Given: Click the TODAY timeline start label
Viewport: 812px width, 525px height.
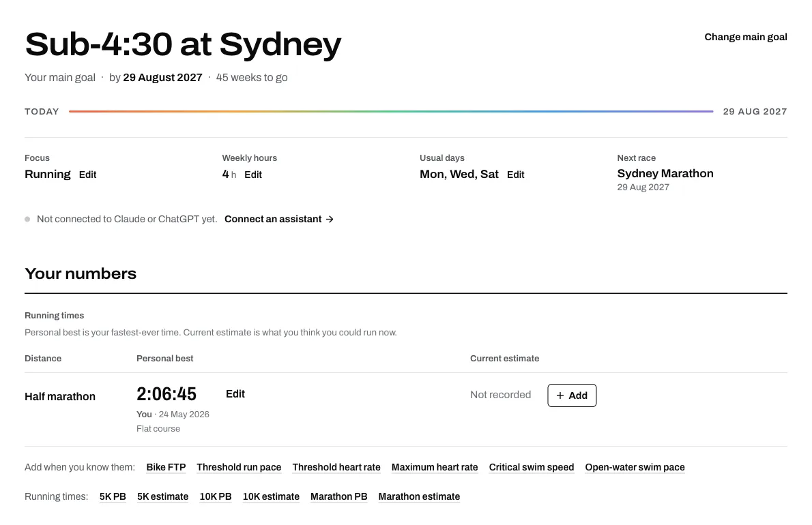Looking at the screenshot, I should [42, 112].
